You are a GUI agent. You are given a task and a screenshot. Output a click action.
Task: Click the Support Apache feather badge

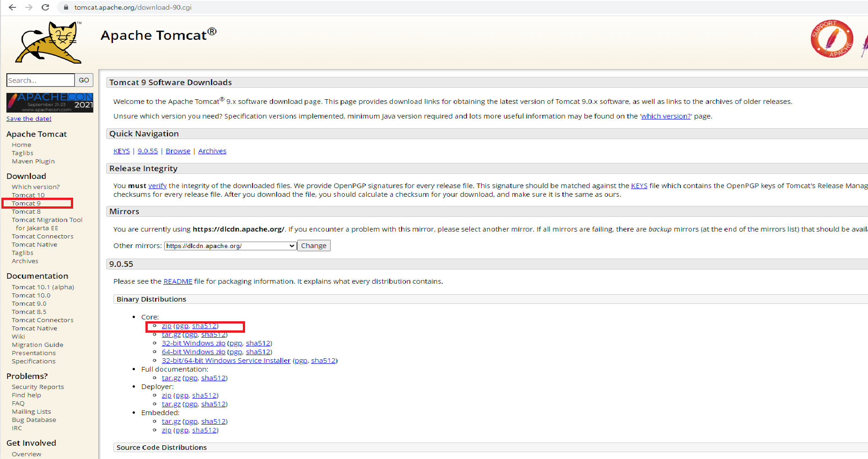(x=832, y=38)
